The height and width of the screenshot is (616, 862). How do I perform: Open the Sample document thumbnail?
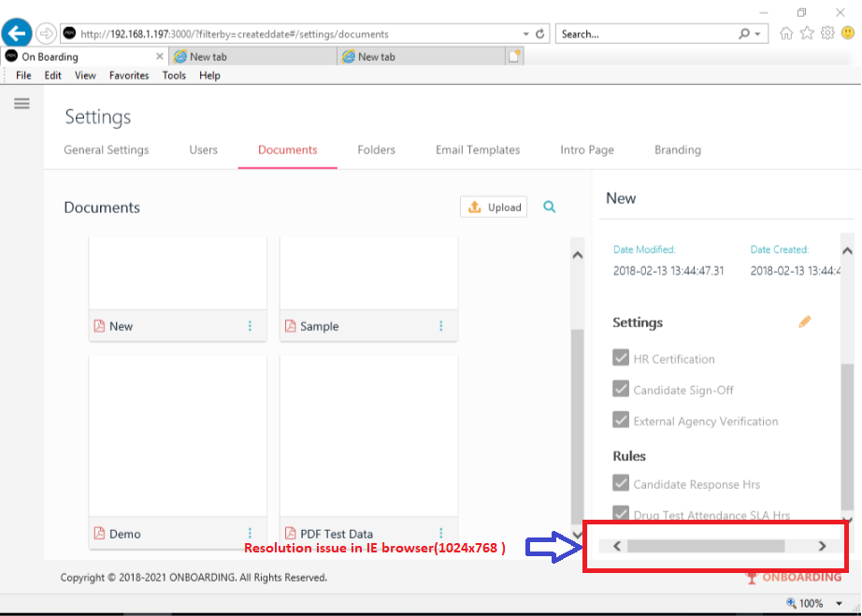click(x=369, y=273)
